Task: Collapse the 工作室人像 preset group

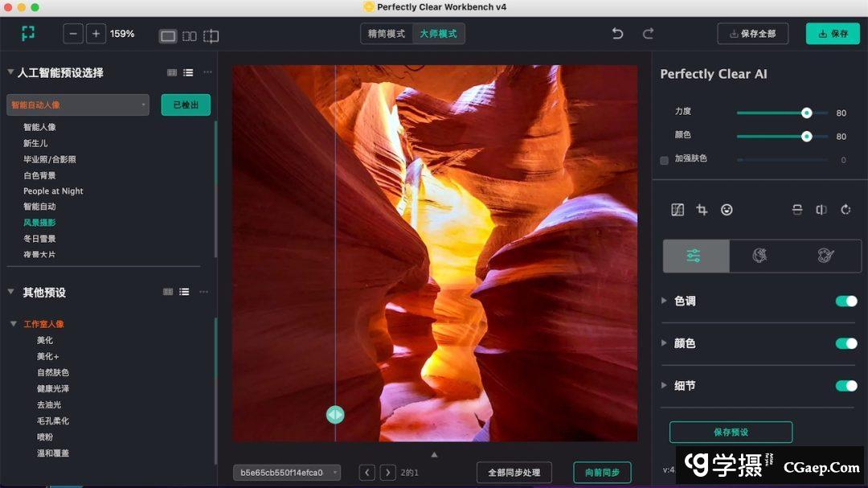Action: point(14,324)
